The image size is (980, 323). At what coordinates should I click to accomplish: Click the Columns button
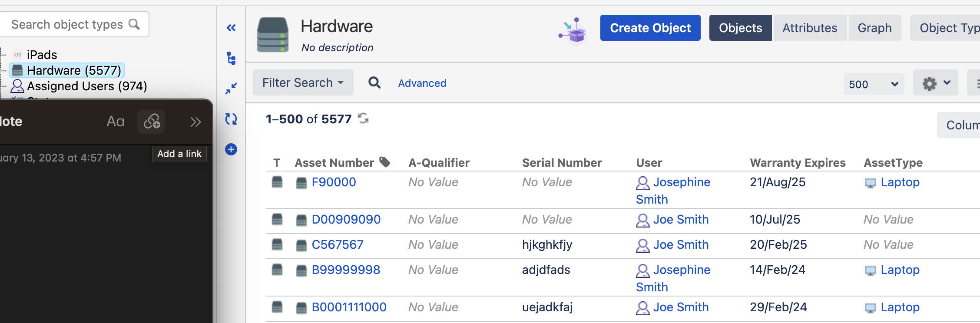tap(959, 125)
